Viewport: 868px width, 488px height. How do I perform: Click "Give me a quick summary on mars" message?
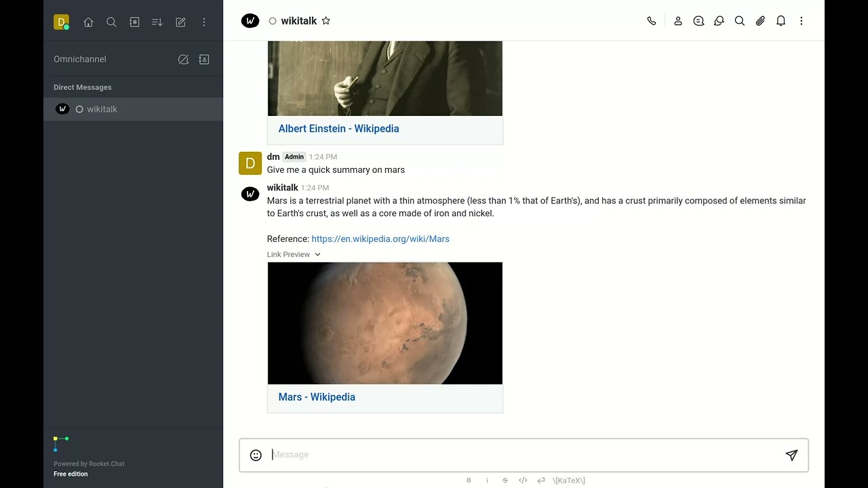(x=336, y=170)
